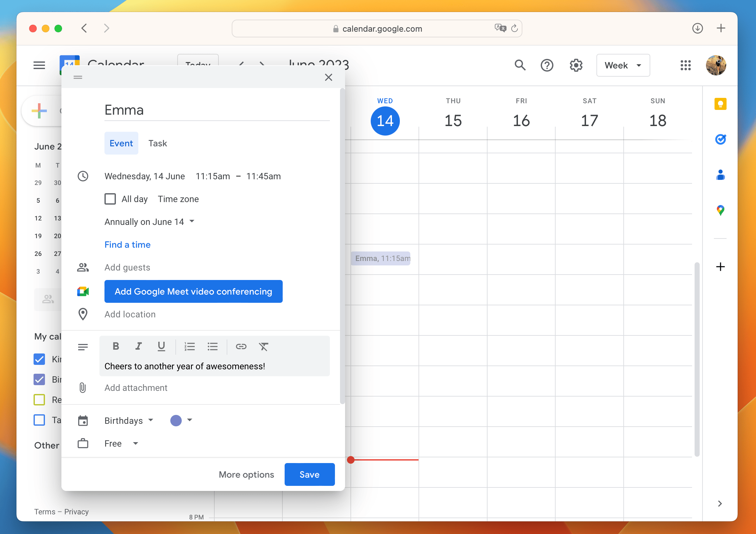The height and width of the screenshot is (534, 756).
Task: Expand the Week view dropdown
Action: click(623, 65)
